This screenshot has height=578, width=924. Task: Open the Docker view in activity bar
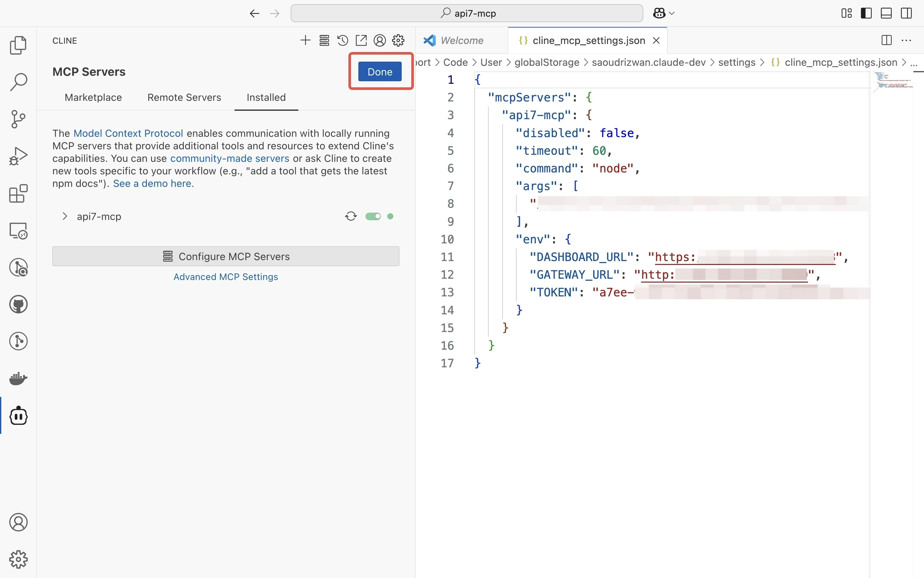(18, 379)
